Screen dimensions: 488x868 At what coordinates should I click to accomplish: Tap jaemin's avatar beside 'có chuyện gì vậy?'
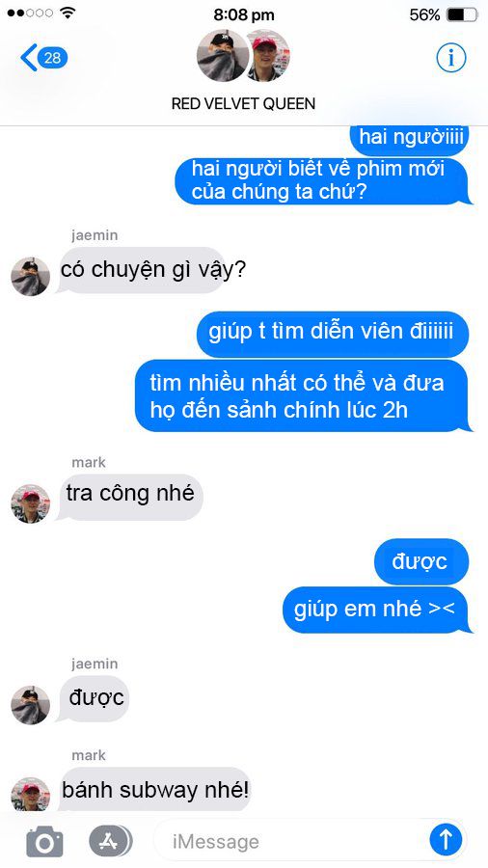[31, 276]
